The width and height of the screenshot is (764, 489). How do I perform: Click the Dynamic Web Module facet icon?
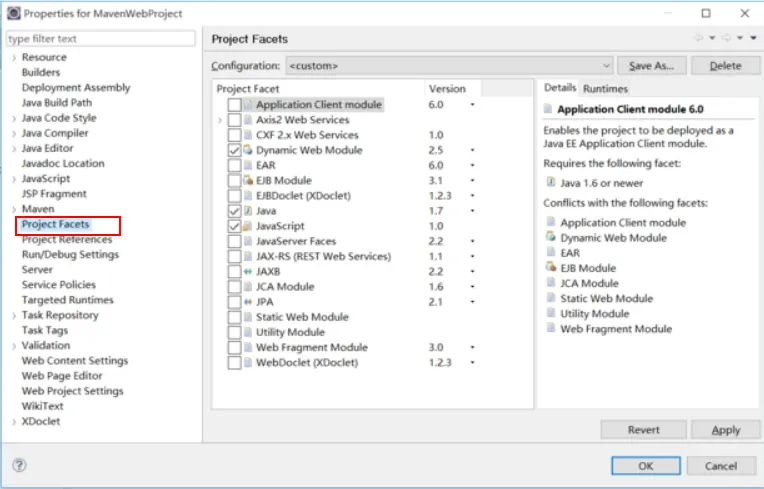tap(248, 150)
